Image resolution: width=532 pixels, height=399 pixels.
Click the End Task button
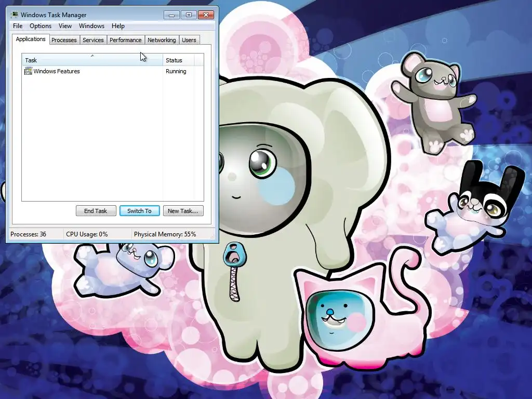96,211
